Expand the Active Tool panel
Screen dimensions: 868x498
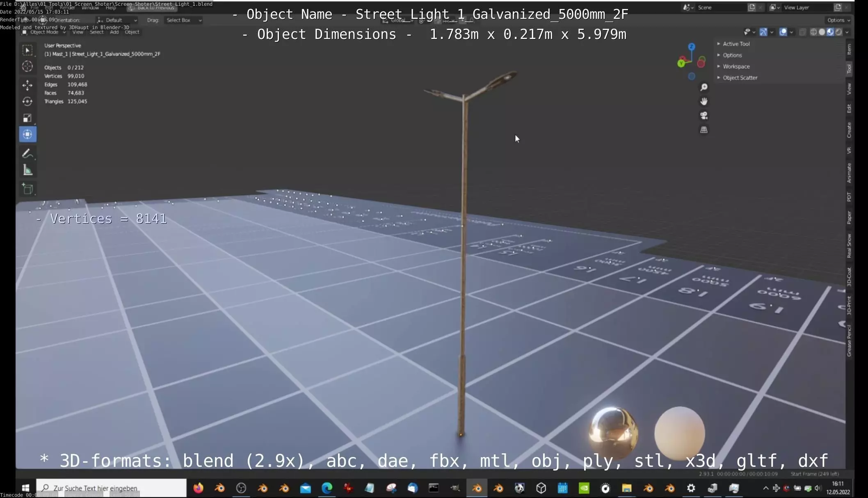[x=736, y=44]
